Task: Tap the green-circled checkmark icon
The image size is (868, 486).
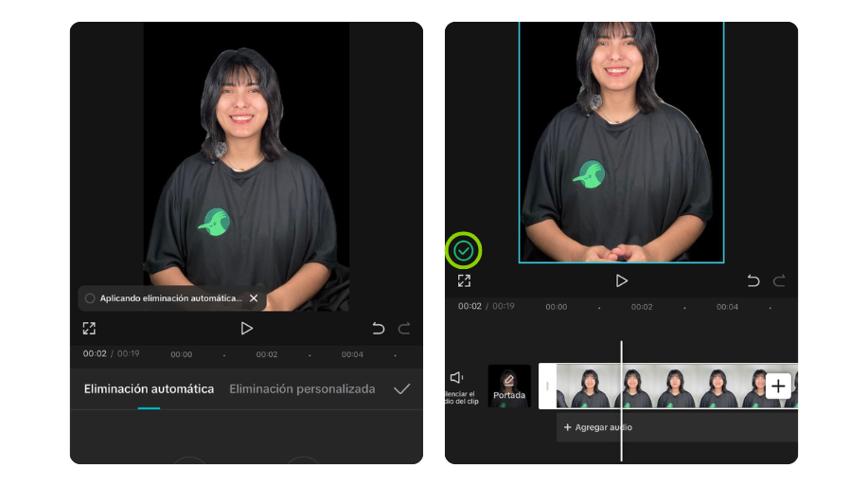Action: [463, 251]
